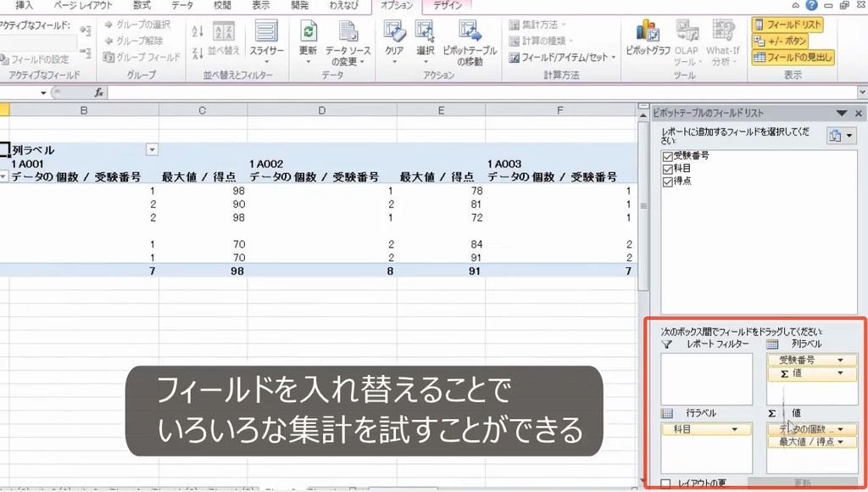The height and width of the screenshot is (492, 868).
Task: Open the クリア clear menu
Action: point(395,42)
